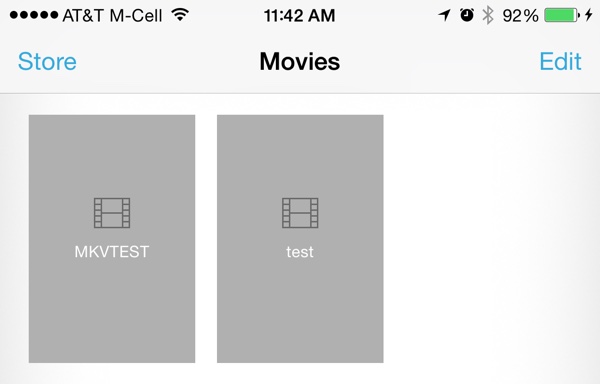The width and height of the screenshot is (600, 384).
Task: Open the test movie thumbnail
Action: (300, 239)
